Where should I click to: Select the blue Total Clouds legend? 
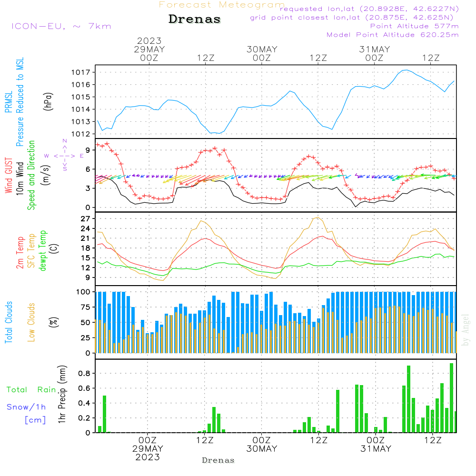point(9,322)
